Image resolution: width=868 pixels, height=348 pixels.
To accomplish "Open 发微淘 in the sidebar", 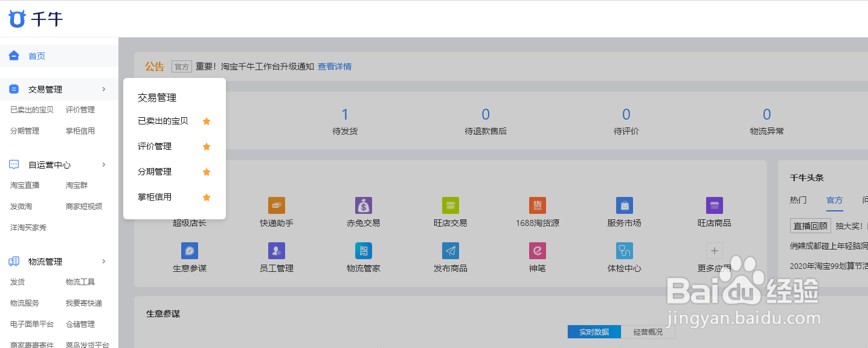I will [21, 207].
